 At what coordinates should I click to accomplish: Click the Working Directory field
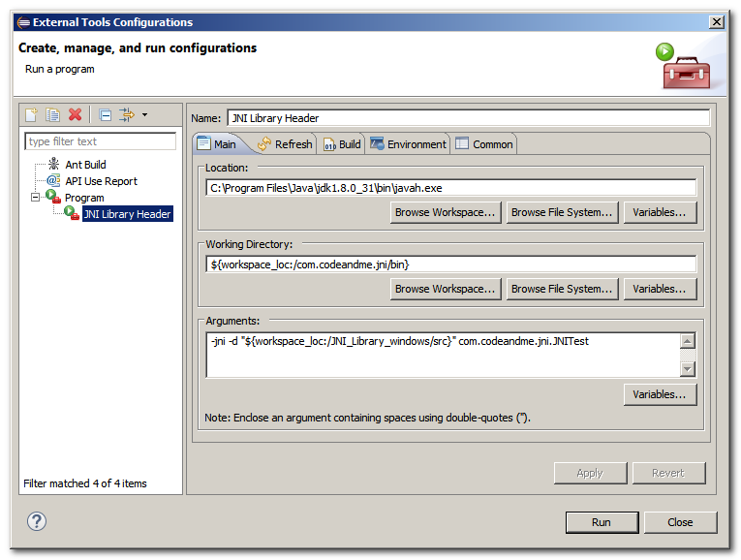tap(450, 264)
